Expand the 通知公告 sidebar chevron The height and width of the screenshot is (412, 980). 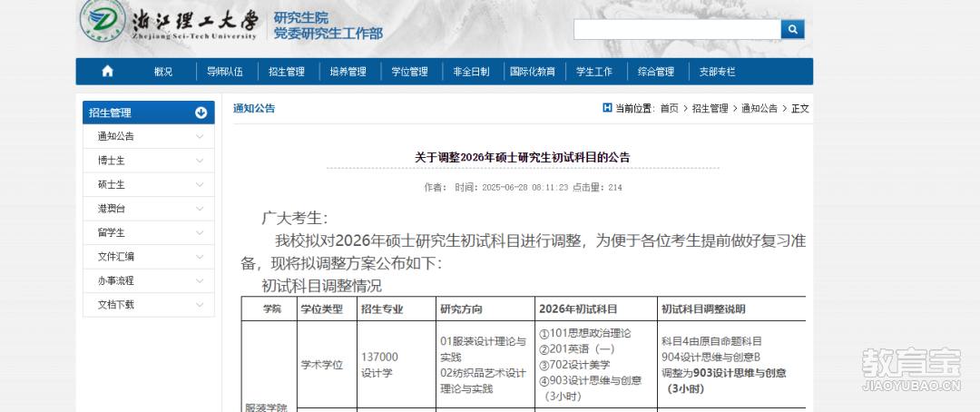[x=200, y=136]
